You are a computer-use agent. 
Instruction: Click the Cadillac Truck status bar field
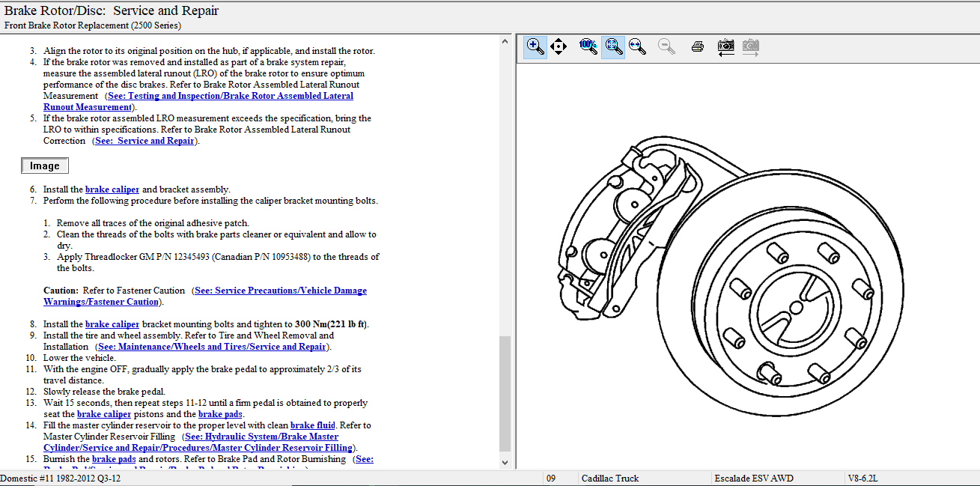(610, 479)
